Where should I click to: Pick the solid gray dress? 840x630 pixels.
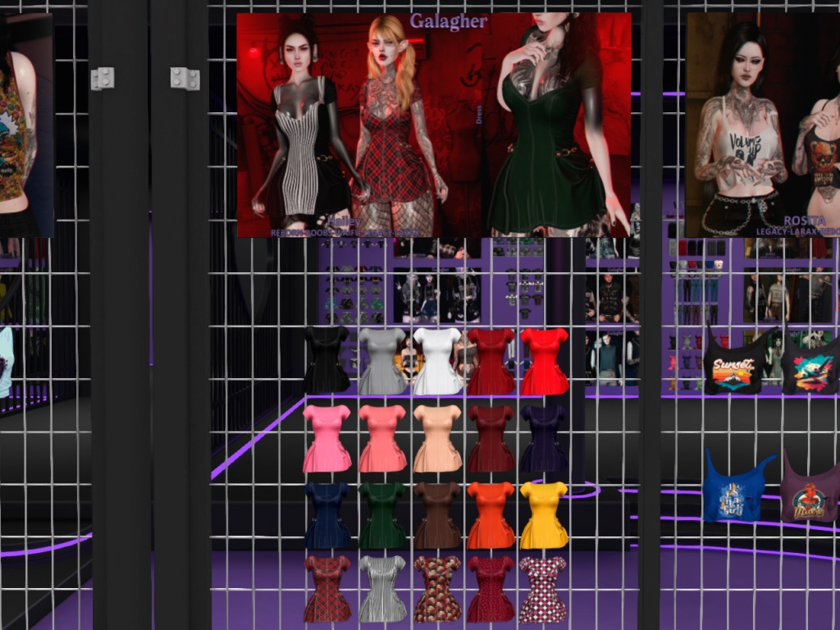382,361
